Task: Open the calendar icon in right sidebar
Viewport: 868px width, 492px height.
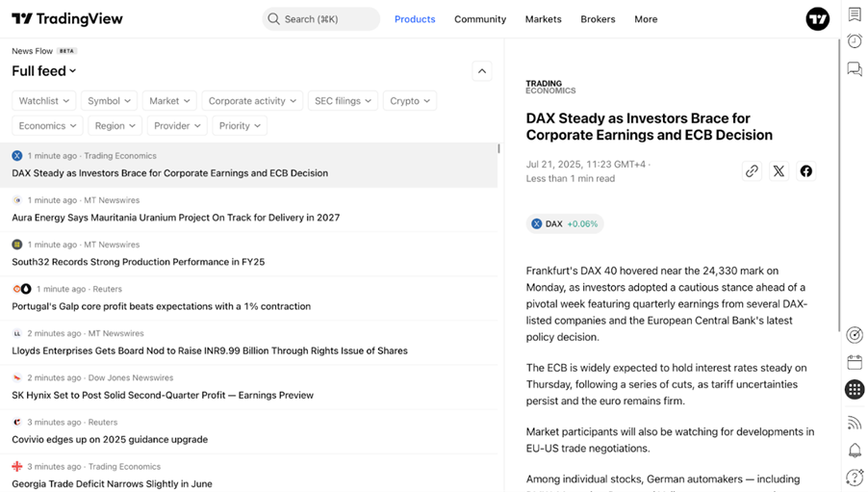Action: tap(855, 362)
